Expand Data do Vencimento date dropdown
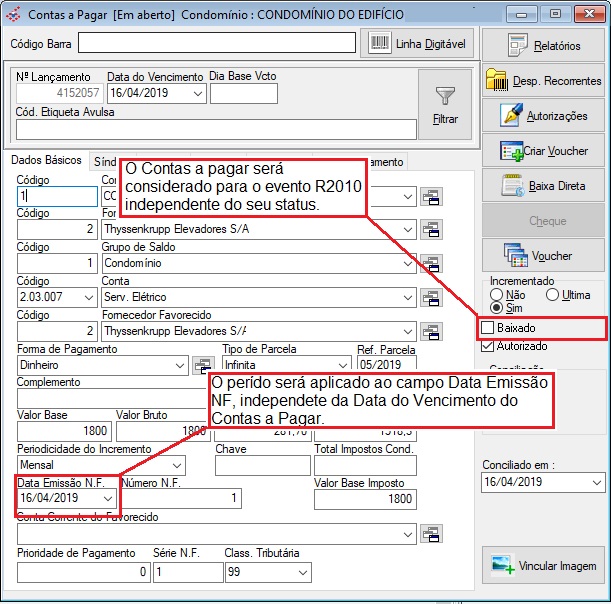This screenshot has height=604, width=613. (x=198, y=93)
